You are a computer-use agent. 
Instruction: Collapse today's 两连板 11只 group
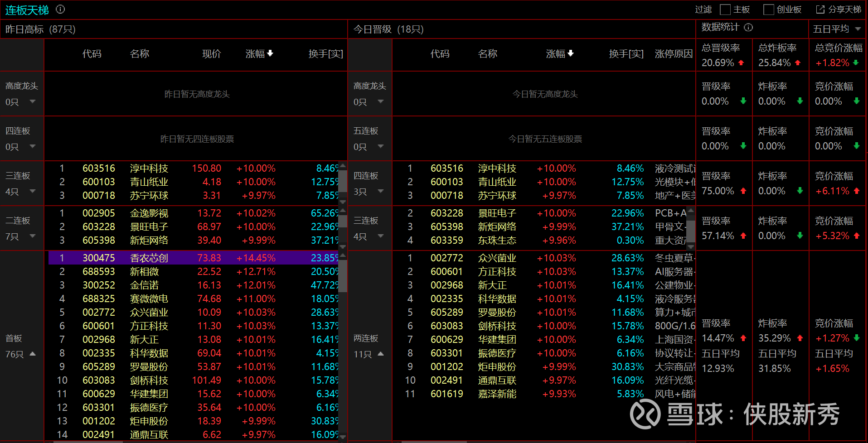(381, 354)
